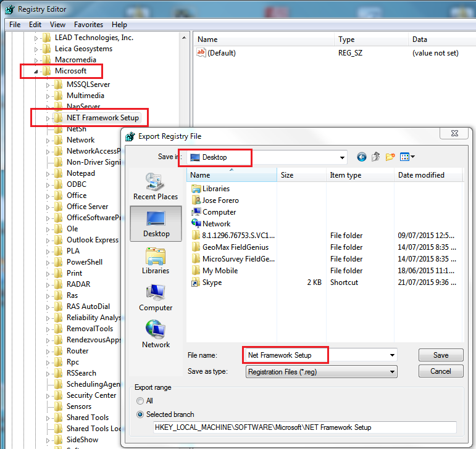
Task: Select the Selected branch radio button
Action: point(141,414)
